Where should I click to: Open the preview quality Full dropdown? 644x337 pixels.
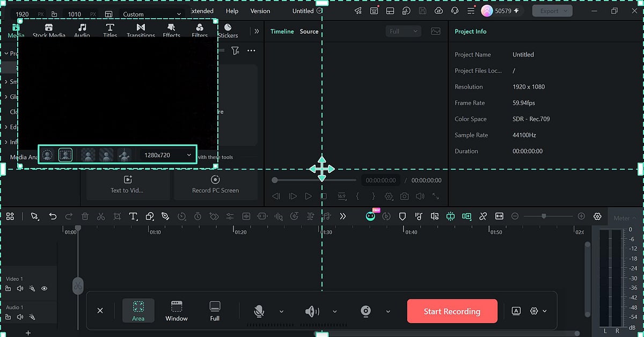coord(403,31)
